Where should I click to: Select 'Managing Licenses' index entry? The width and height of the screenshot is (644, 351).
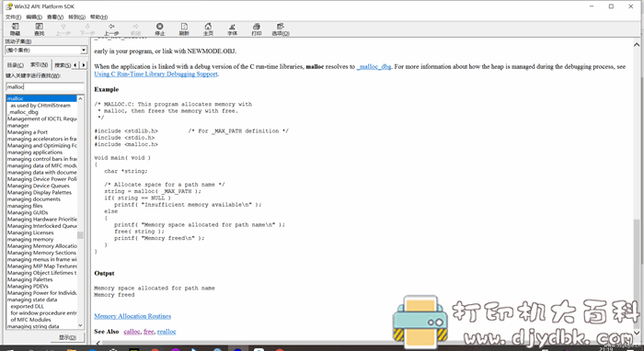[x=30, y=232]
